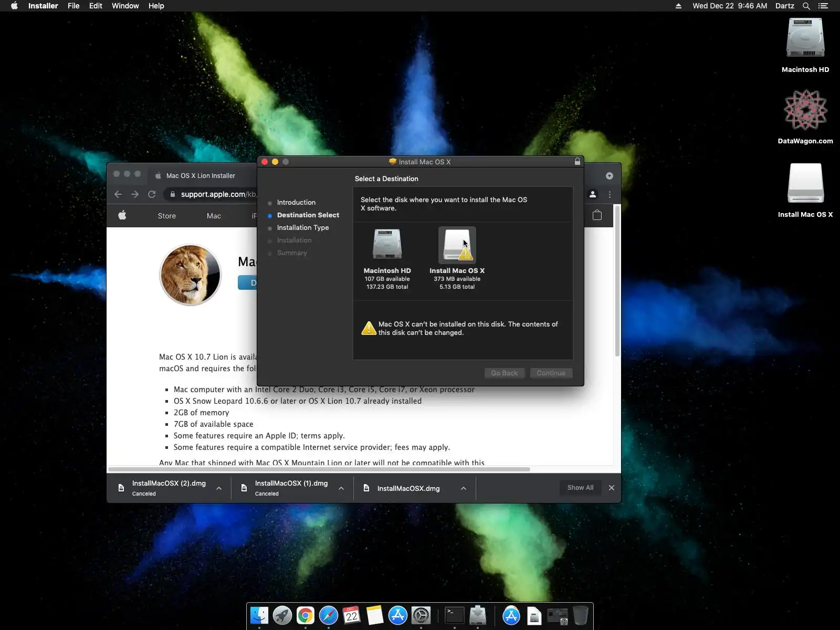Open the shopping bag on Apple site
This screenshot has width=840, height=630.
click(x=597, y=215)
